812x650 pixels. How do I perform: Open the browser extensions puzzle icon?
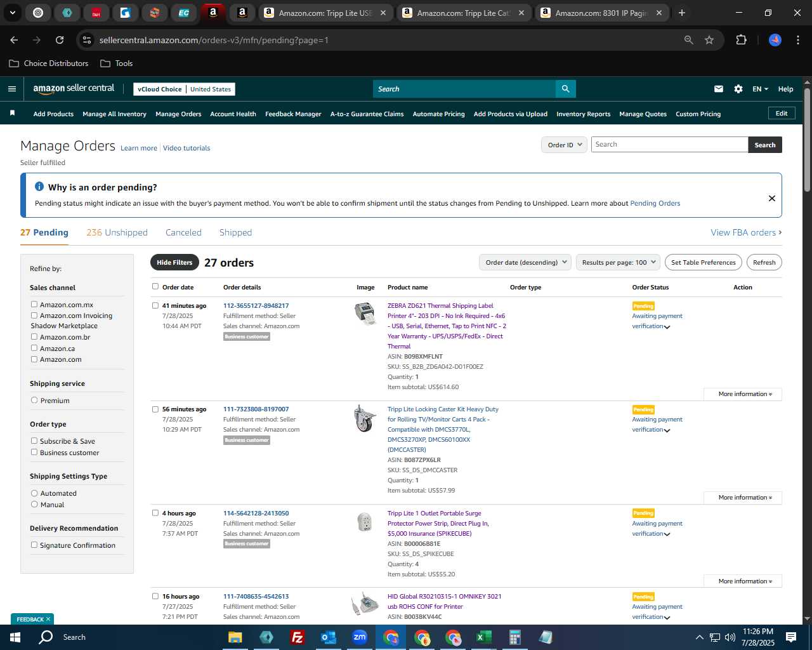click(741, 40)
